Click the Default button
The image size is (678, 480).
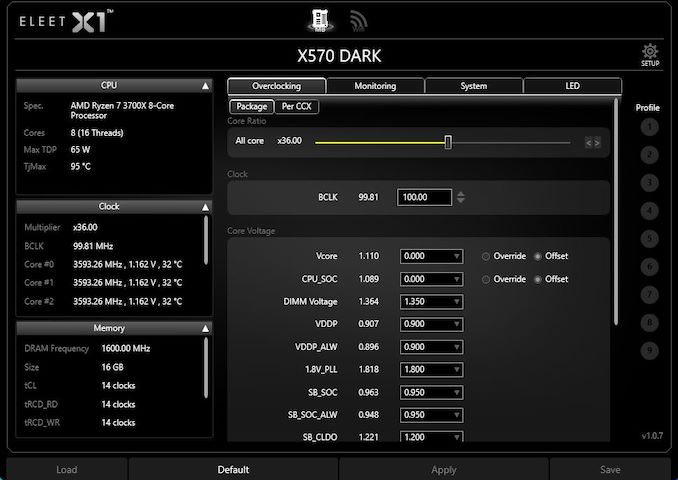233,470
